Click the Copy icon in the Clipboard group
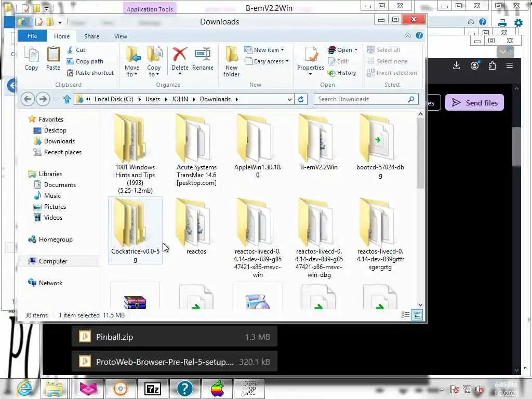Image resolution: width=532 pixels, height=399 pixels. (x=31, y=58)
